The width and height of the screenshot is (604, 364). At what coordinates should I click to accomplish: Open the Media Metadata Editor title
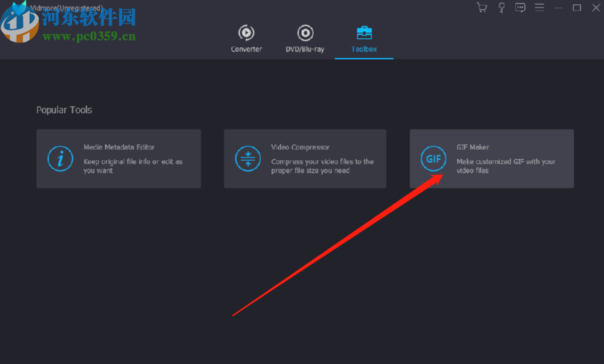(x=119, y=147)
